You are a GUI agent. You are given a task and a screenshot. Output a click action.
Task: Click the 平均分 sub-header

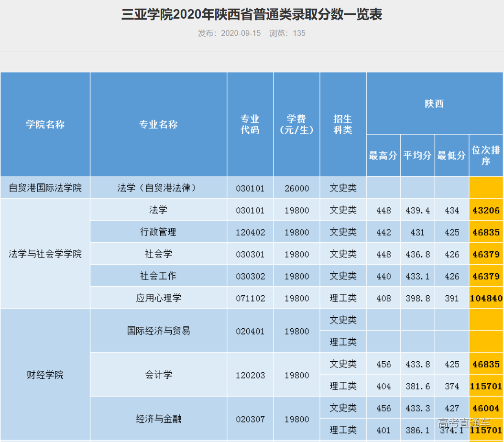[417, 155]
